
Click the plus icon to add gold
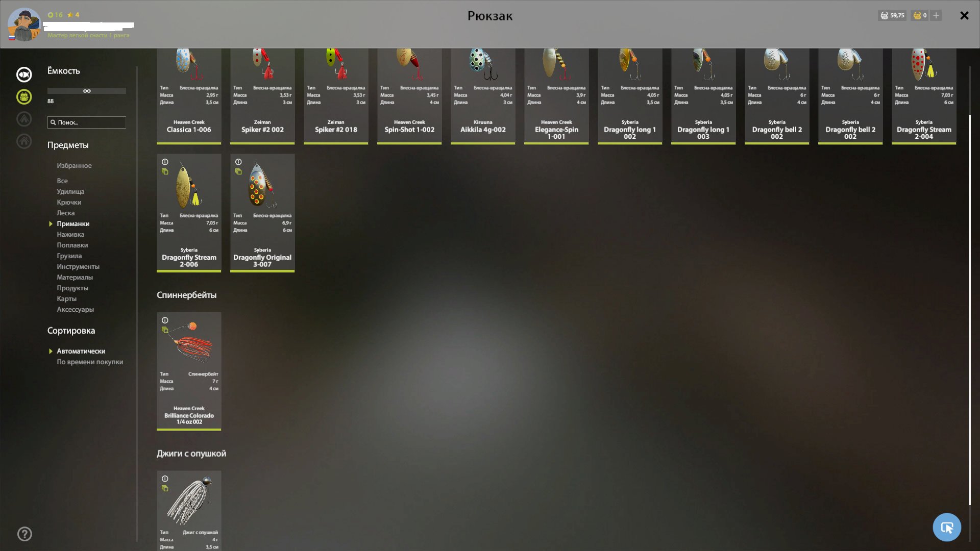click(x=936, y=15)
